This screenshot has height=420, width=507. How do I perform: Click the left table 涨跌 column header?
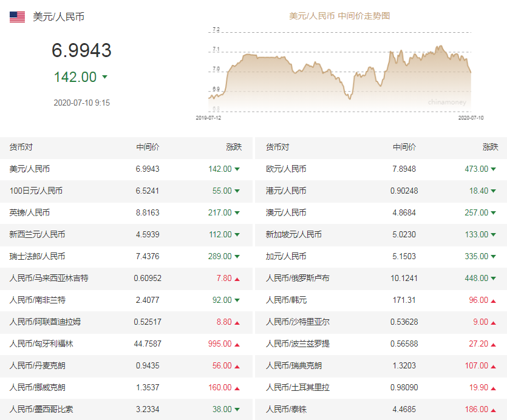[234, 147]
